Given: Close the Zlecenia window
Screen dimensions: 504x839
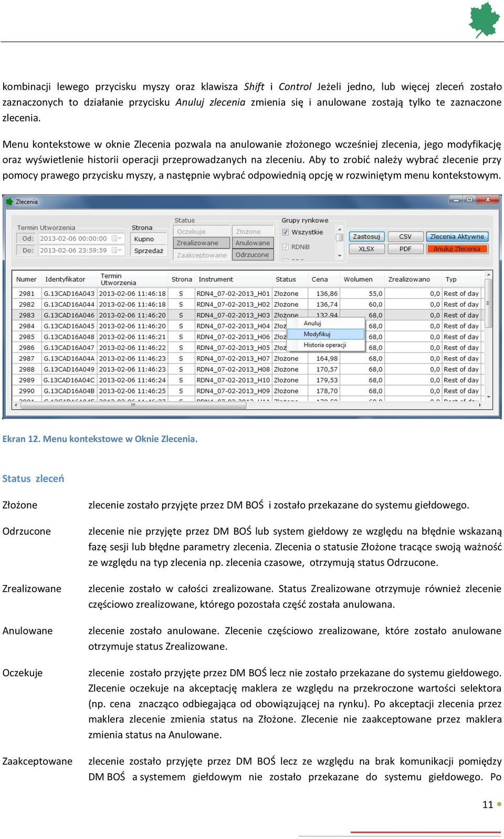Looking at the screenshot, I should click(488, 200).
